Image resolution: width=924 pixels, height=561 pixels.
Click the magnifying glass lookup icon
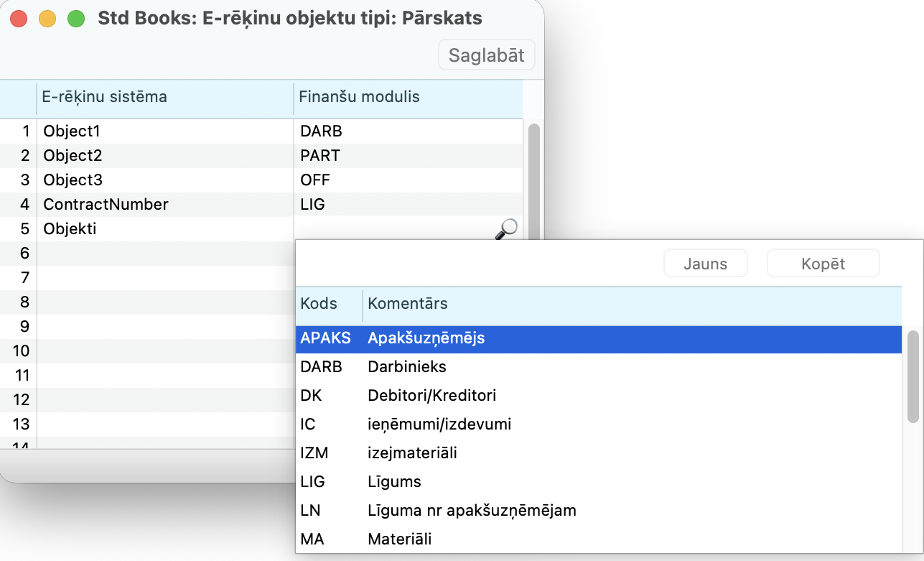point(507,228)
